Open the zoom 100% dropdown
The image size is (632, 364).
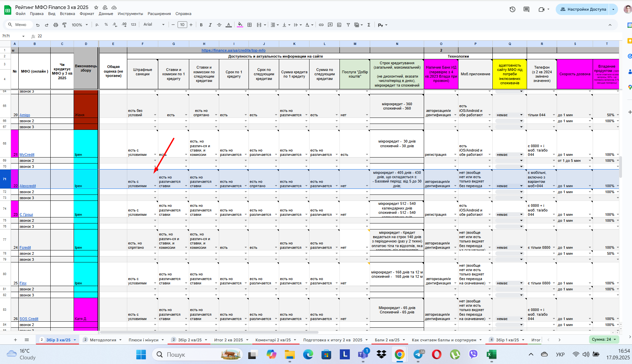(x=80, y=25)
